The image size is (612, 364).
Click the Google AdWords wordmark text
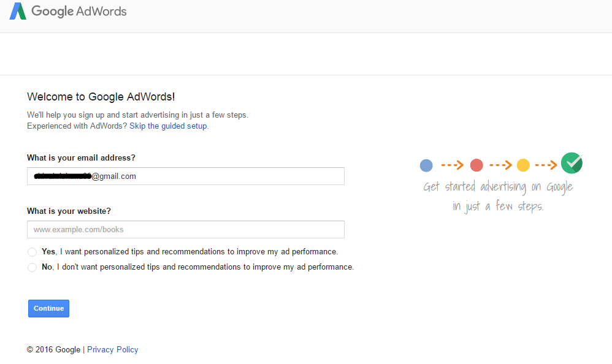pyautogui.click(x=79, y=11)
